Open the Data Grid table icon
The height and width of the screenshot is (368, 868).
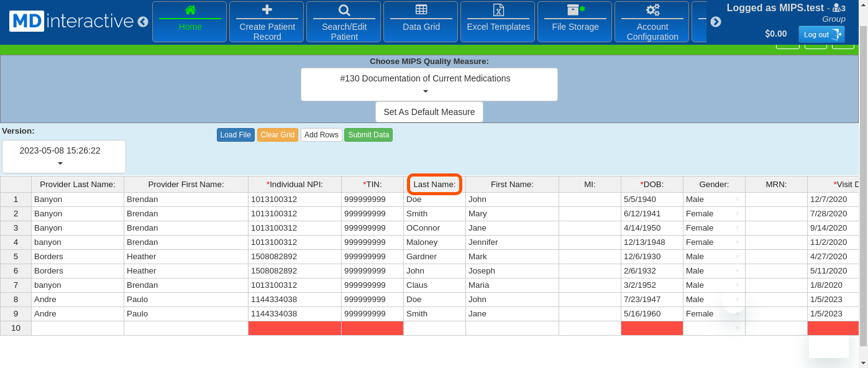click(x=421, y=10)
